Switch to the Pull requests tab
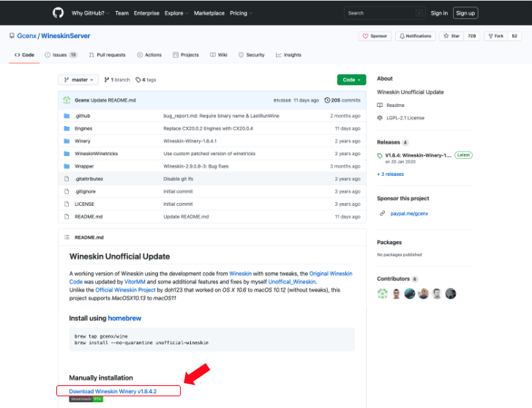 pyautogui.click(x=108, y=55)
